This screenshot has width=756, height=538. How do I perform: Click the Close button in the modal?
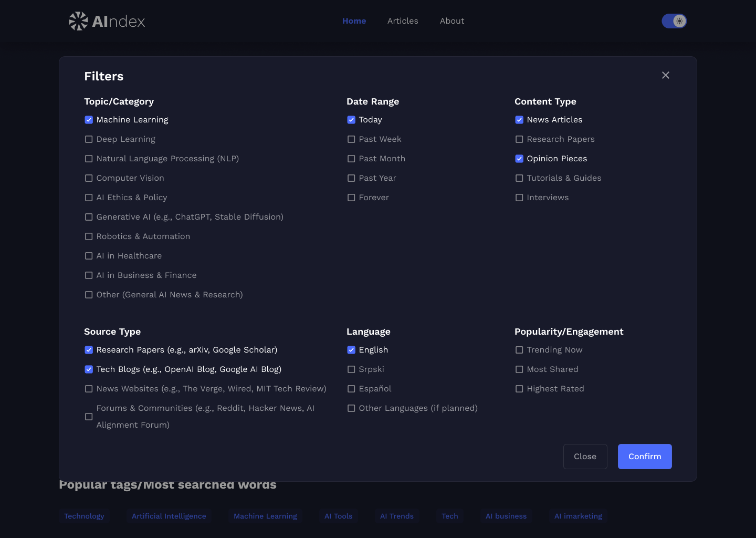point(585,456)
